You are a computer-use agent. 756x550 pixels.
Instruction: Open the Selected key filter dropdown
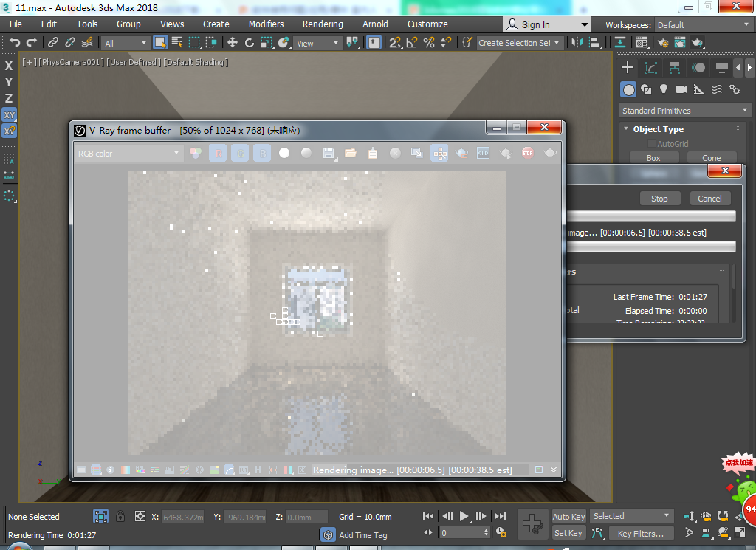[632, 516]
